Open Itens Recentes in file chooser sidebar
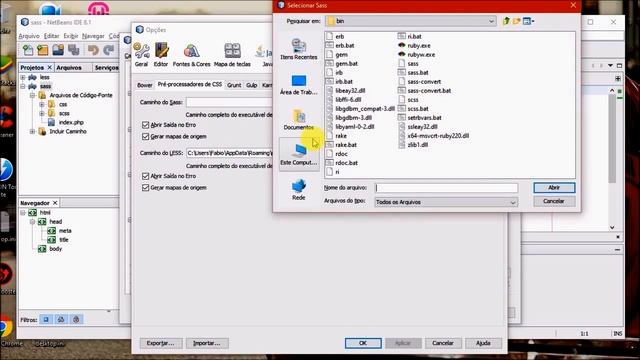 coord(299,49)
